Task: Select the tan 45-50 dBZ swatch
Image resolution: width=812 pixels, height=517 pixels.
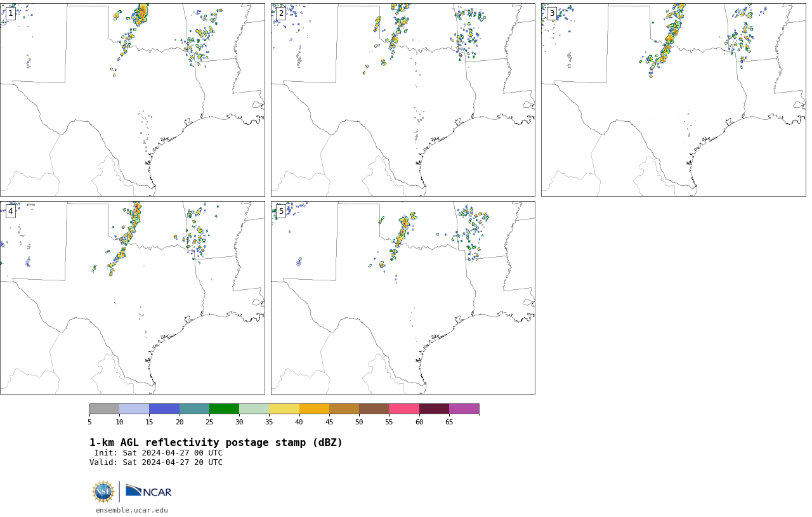Action: pos(344,409)
